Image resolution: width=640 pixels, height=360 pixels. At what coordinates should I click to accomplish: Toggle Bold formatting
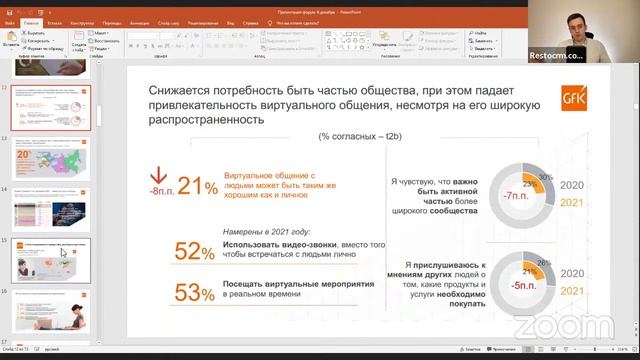point(131,46)
